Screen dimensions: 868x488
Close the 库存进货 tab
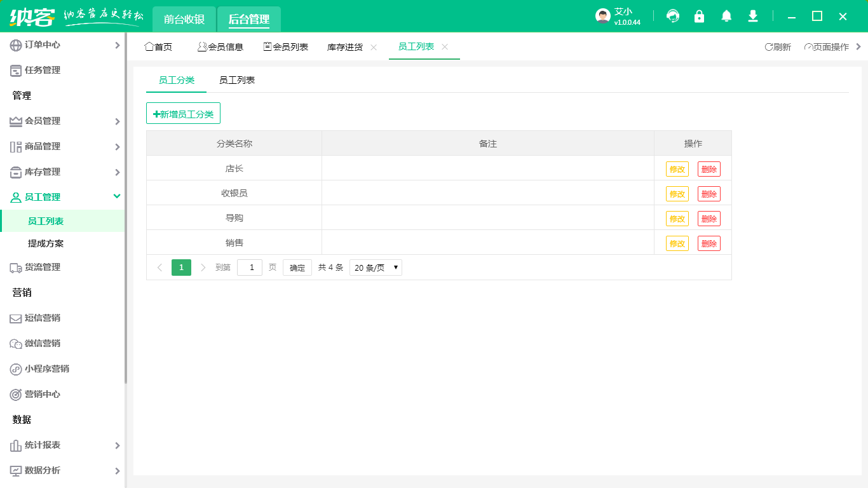(374, 47)
